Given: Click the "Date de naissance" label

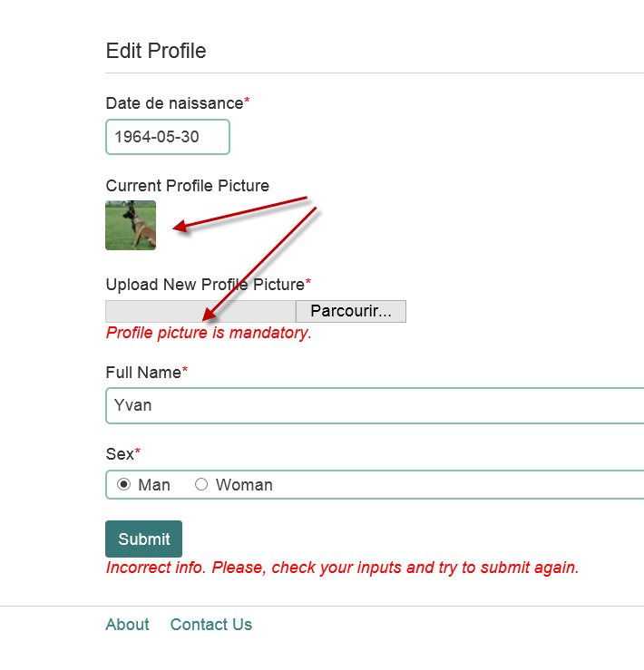Looking at the screenshot, I should pos(174,103).
